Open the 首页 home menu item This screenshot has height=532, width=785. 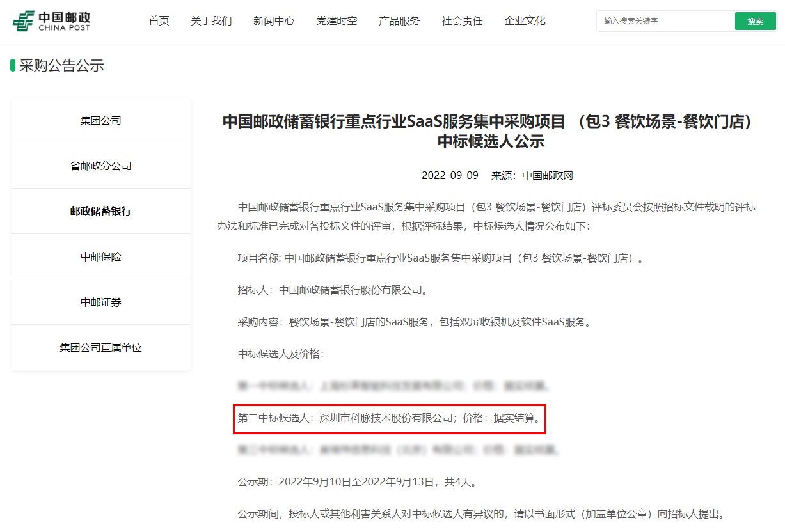point(159,21)
